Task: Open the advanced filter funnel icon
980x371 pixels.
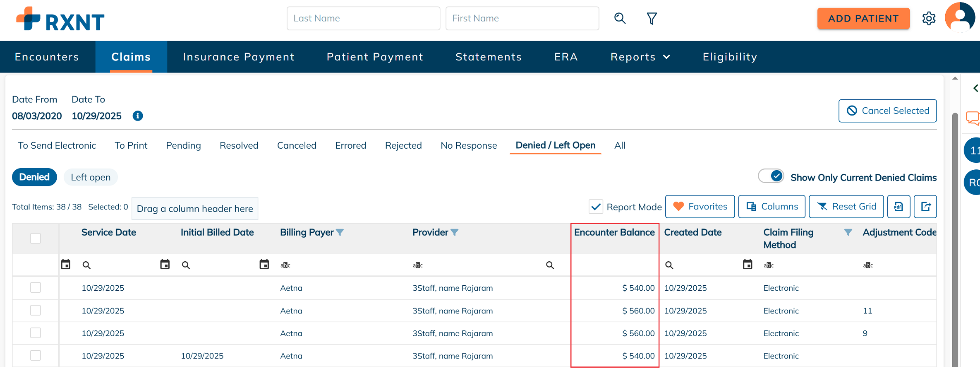Action: [x=652, y=18]
